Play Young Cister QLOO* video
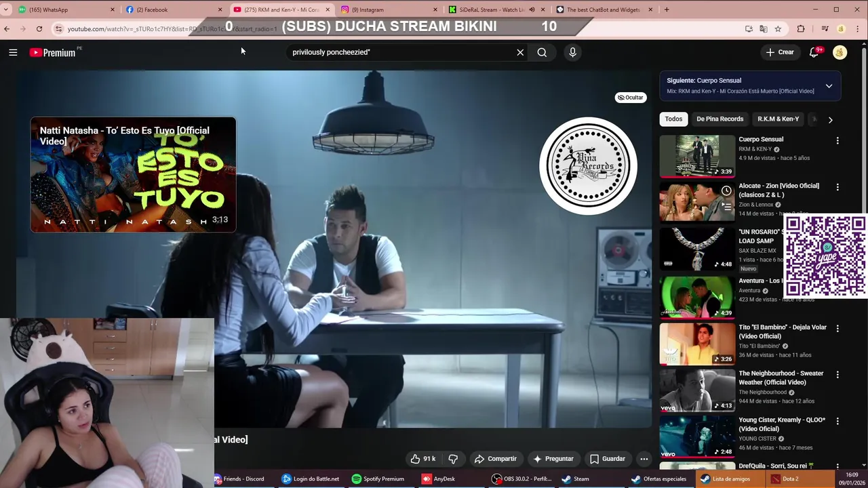 click(697, 436)
